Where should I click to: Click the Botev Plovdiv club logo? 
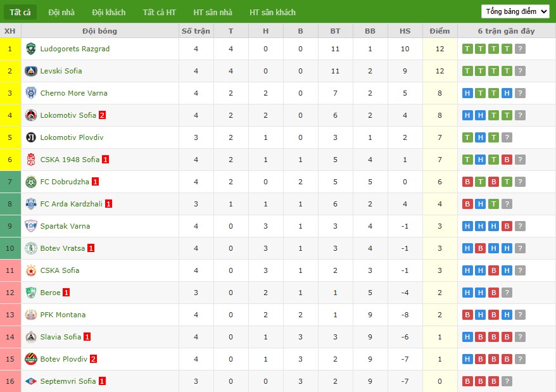tap(30, 359)
